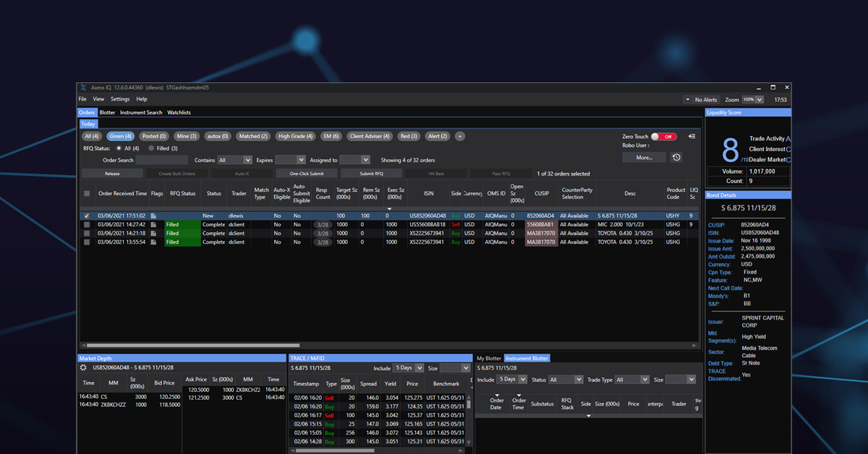Apply the Alert (2) filter pill
The image size is (868, 454).
pyautogui.click(x=437, y=136)
